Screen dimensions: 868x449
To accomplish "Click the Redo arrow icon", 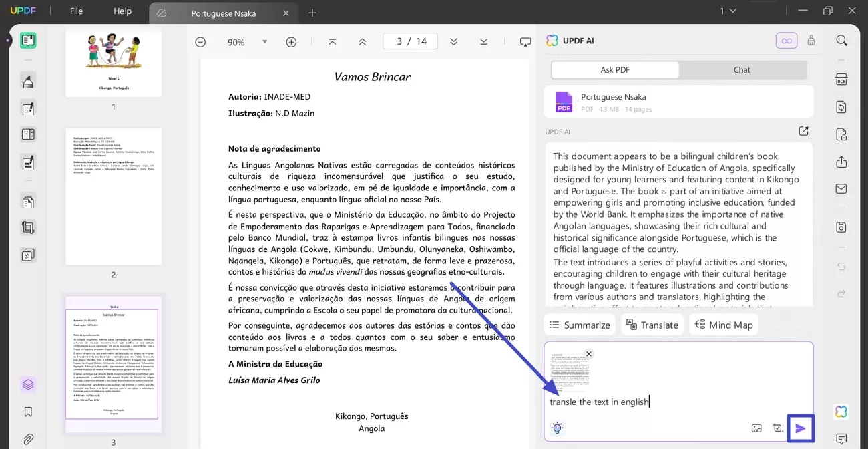I will (x=841, y=294).
